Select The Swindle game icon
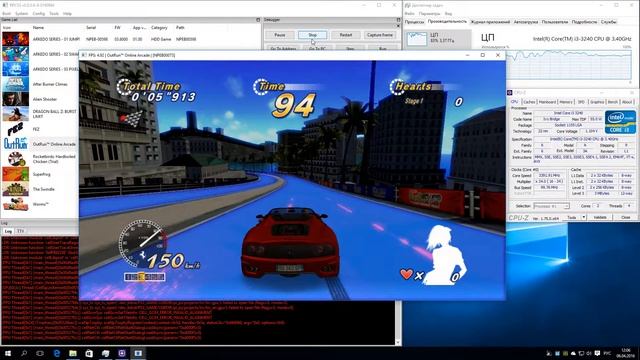Screen dimensions: 640x360 tap(15, 189)
